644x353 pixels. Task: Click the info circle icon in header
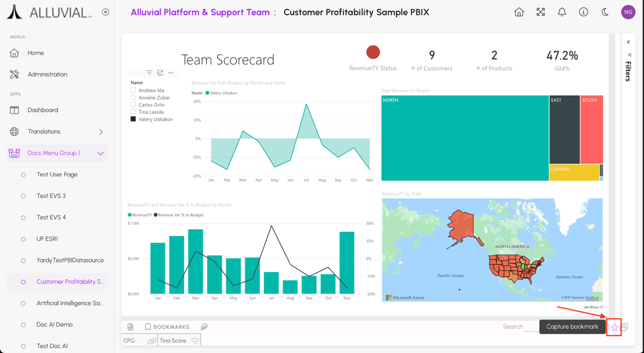pyautogui.click(x=584, y=12)
